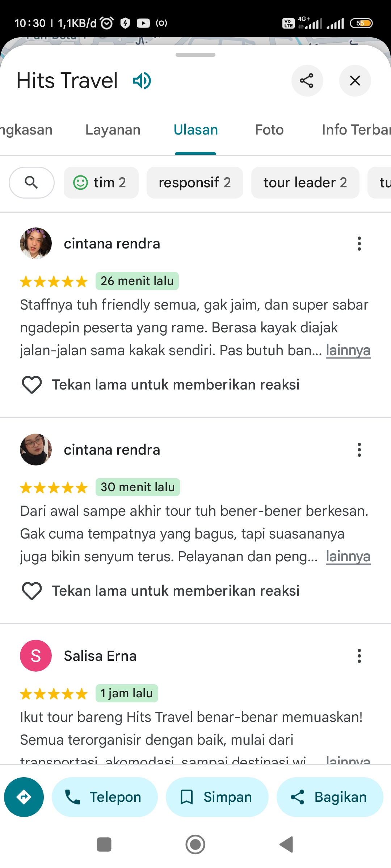Open options menu for 30 menit lalu review
This screenshot has width=391, height=868.
point(359,450)
